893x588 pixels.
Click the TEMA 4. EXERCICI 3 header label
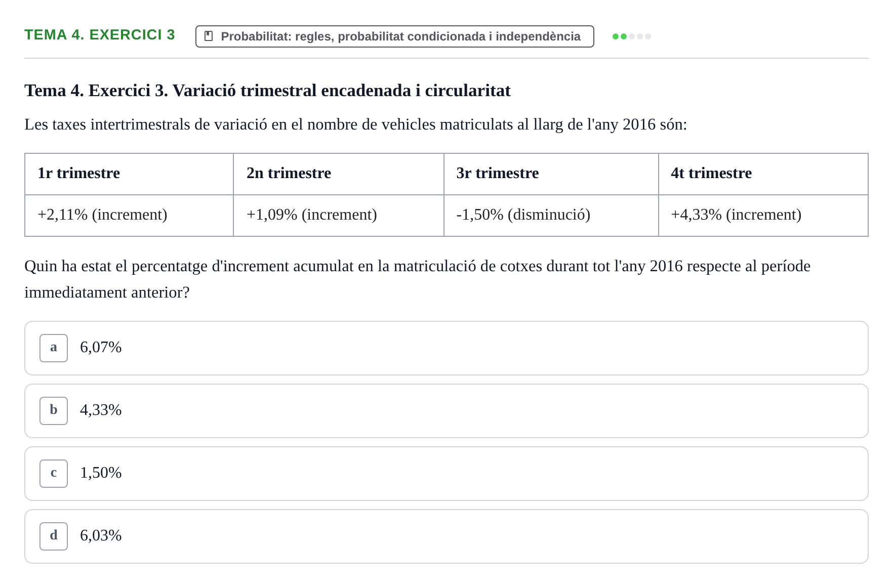pyautogui.click(x=100, y=35)
